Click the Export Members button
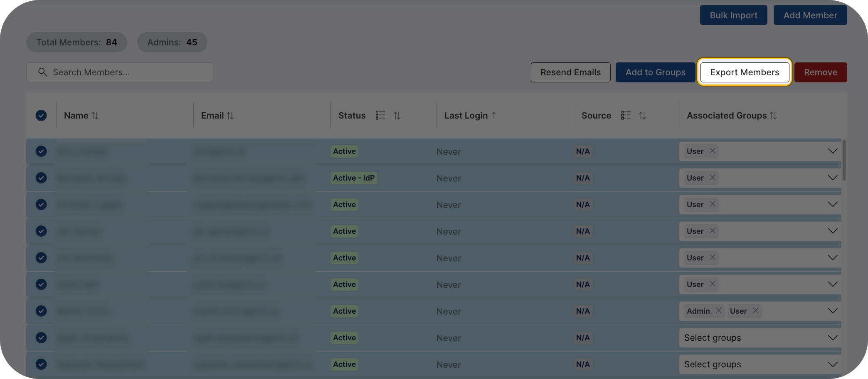The height and width of the screenshot is (379, 868). (745, 72)
